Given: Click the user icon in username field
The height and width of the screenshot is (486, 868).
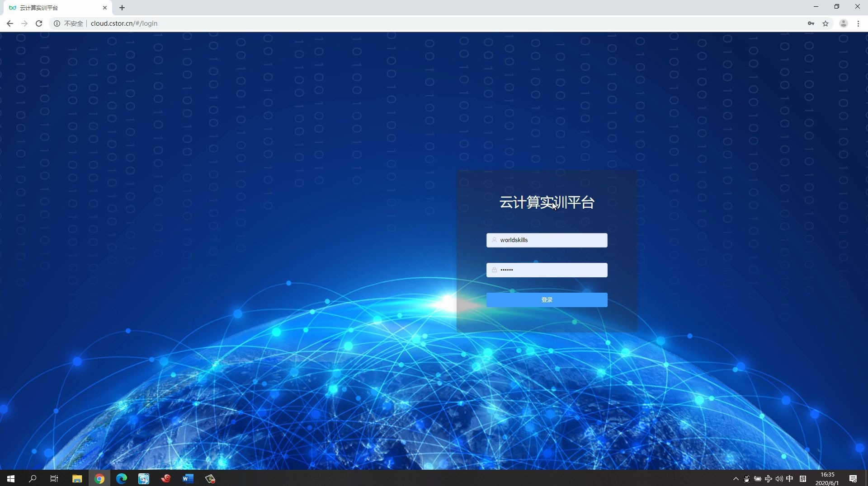Looking at the screenshot, I should 494,240.
